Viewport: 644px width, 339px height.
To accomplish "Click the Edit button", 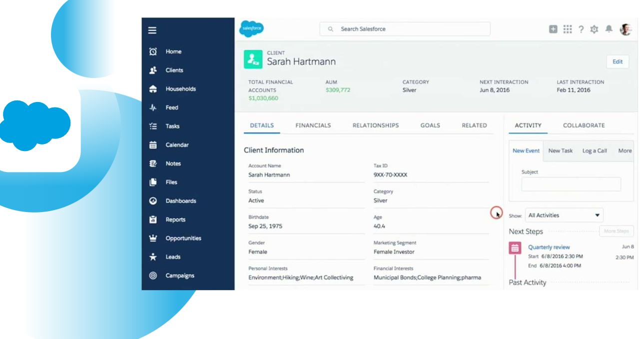I will (x=618, y=62).
